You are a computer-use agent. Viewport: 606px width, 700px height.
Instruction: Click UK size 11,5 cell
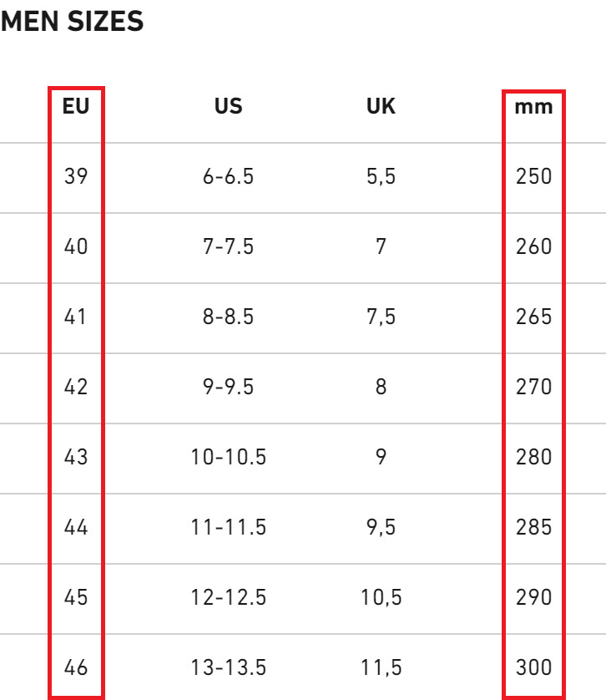coord(381,667)
